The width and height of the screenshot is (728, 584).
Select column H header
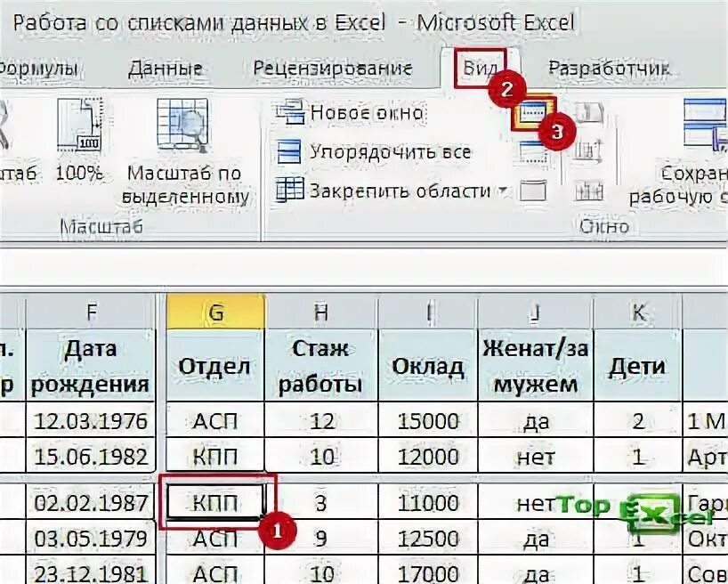tap(321, 312)
